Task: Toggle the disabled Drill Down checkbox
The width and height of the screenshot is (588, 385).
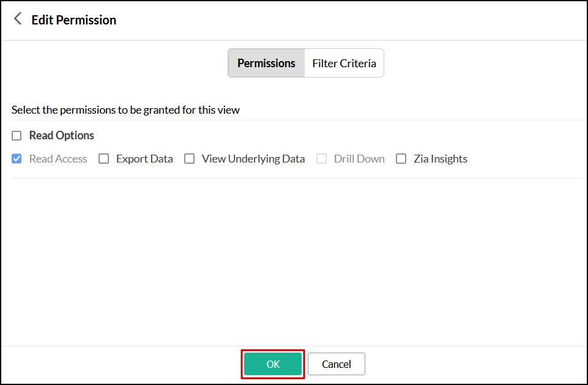Action: coord(322,159)
